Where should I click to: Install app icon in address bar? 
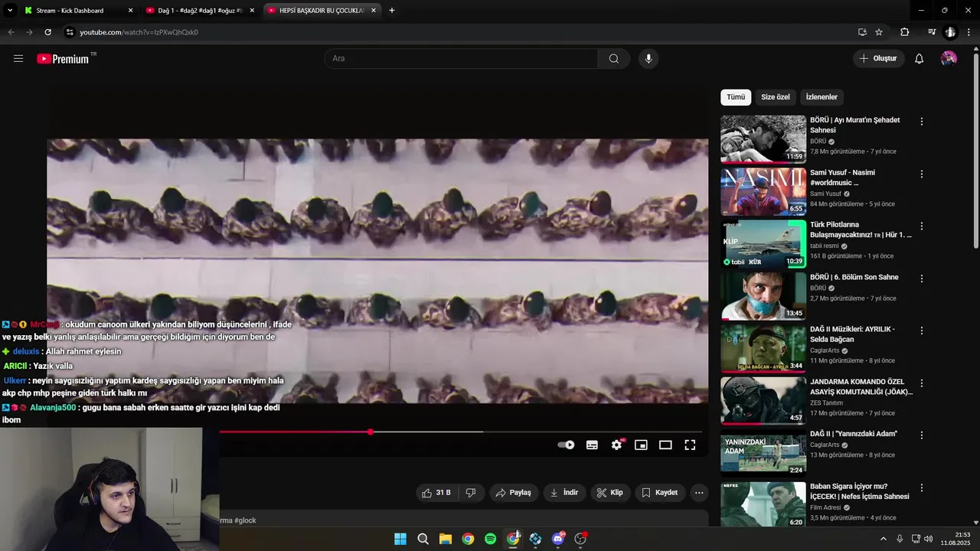[x=862, y=32]
